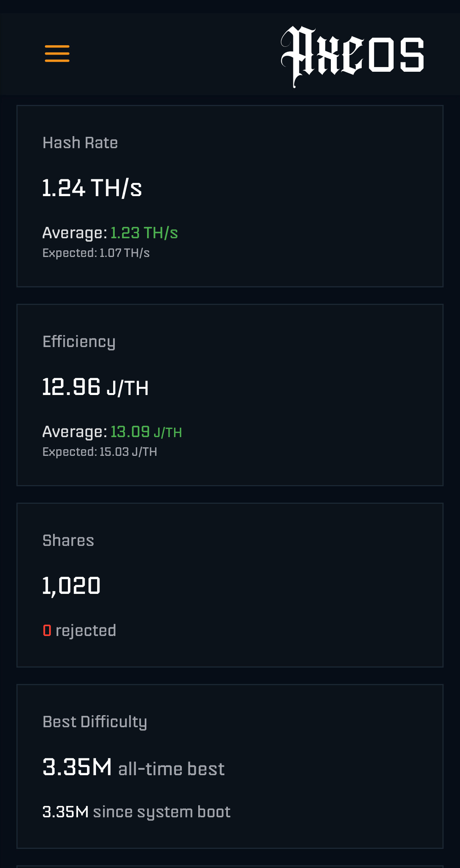The height and width of the screenshot is (868, 460).
Task: Click the 12.96 J/TH efficiency value
Action: tap(96, 387)
